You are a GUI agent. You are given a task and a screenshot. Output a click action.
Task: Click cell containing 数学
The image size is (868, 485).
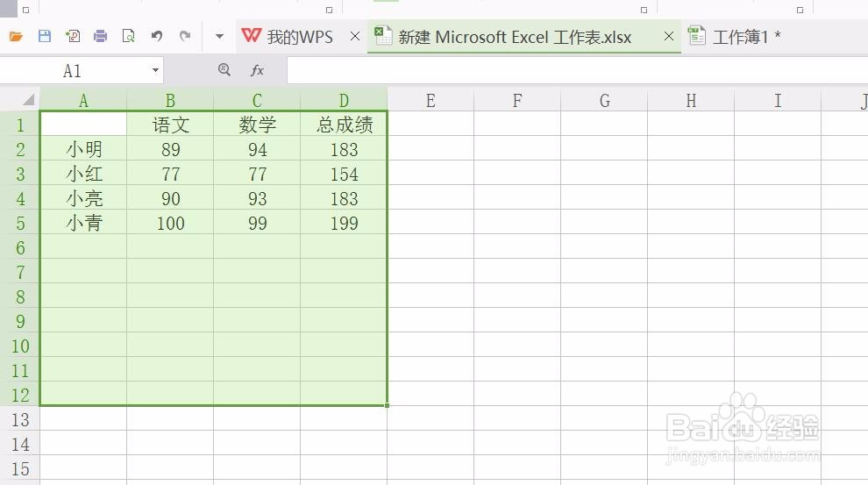[257, 125]
